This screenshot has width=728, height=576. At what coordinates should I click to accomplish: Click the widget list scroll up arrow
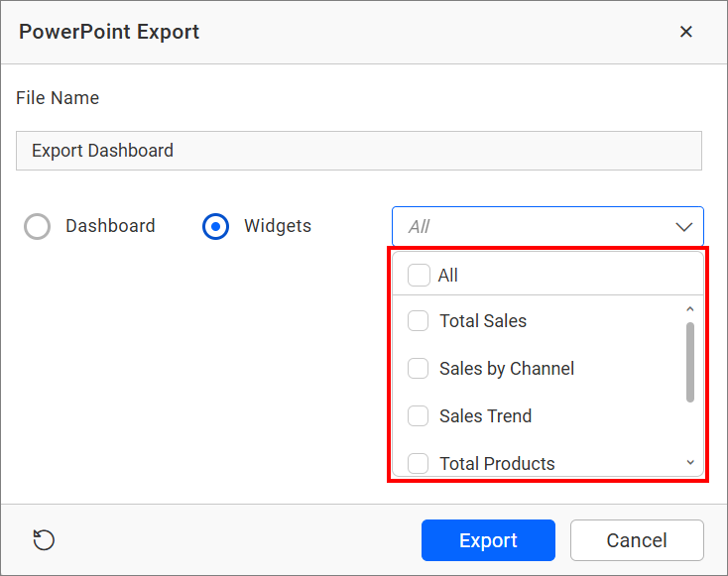pos(690,309)
